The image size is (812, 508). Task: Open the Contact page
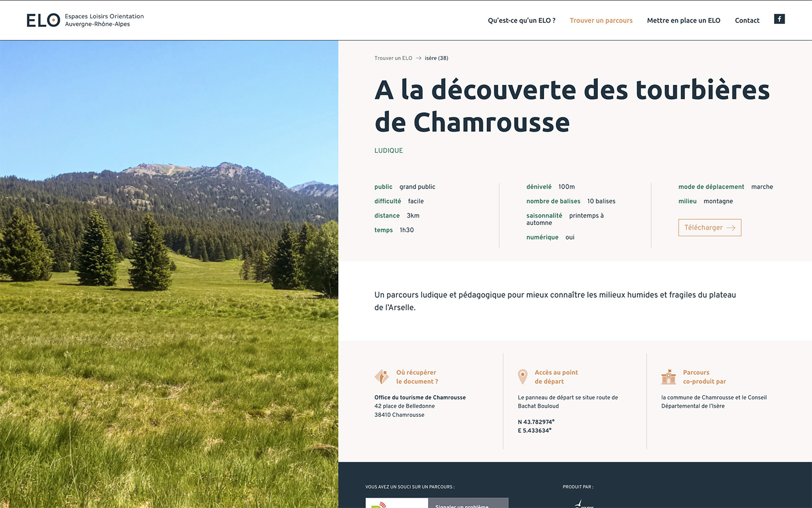click(747, 21)
